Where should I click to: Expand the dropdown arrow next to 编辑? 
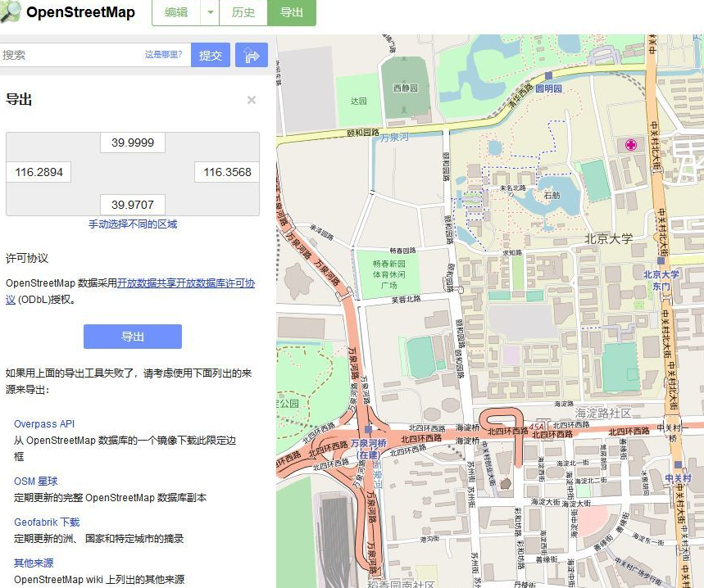click(210, 12)
